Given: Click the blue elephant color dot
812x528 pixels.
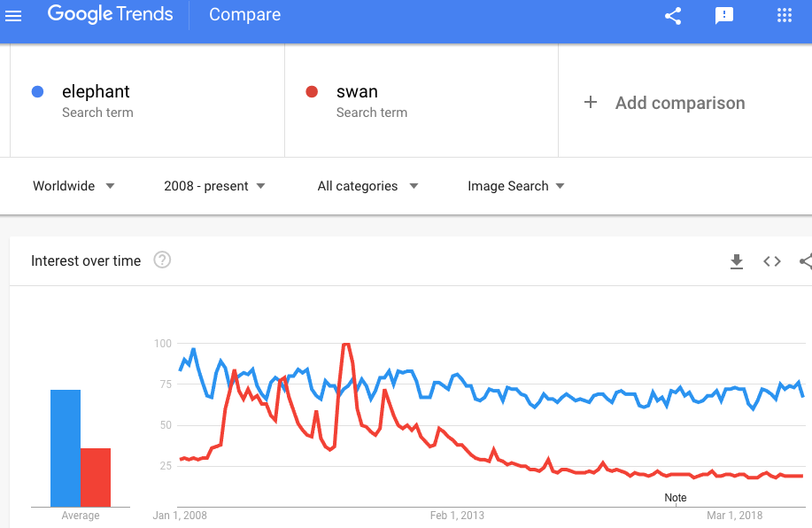Looking at the screenshot, I should coord(37,92).
